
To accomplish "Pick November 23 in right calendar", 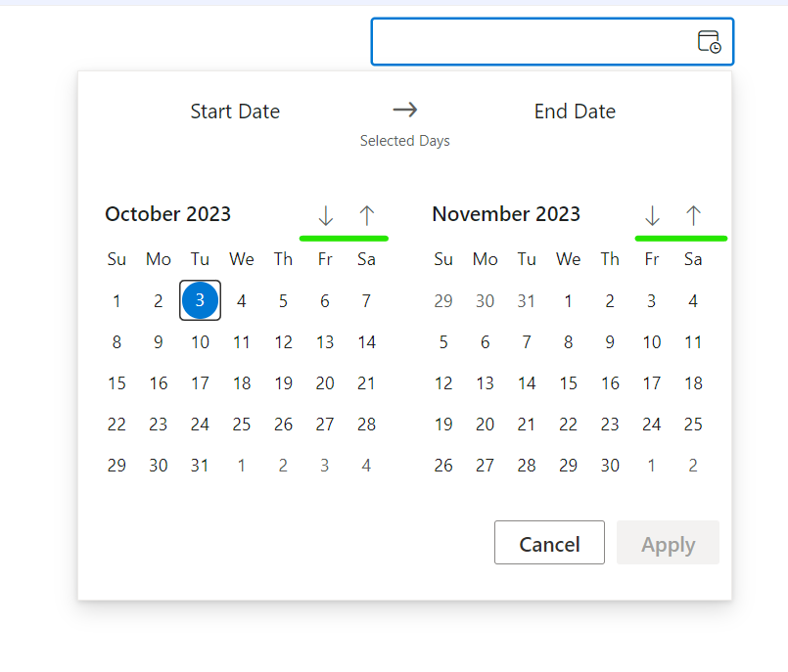I will pos(610,424).
